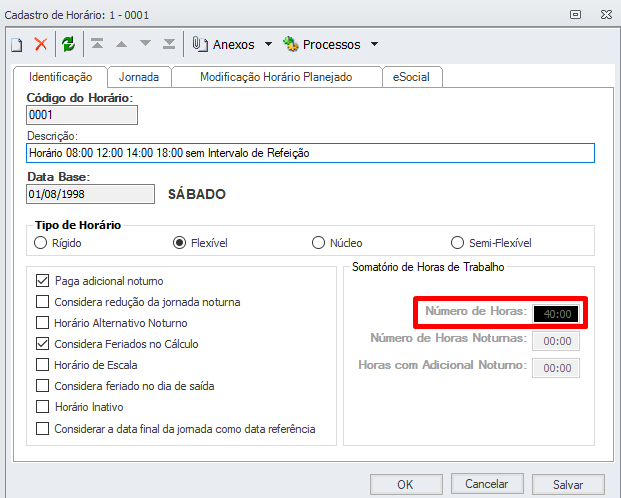Click the Processos label

[x=332, y=44]
